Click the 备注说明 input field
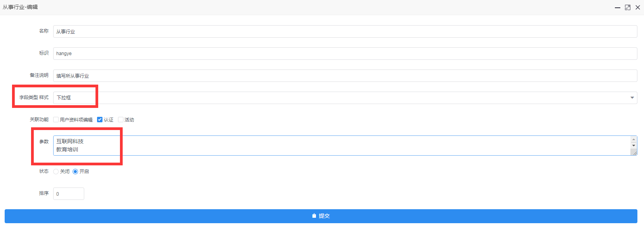Screen dimensions: 644x236 [345, 76]
